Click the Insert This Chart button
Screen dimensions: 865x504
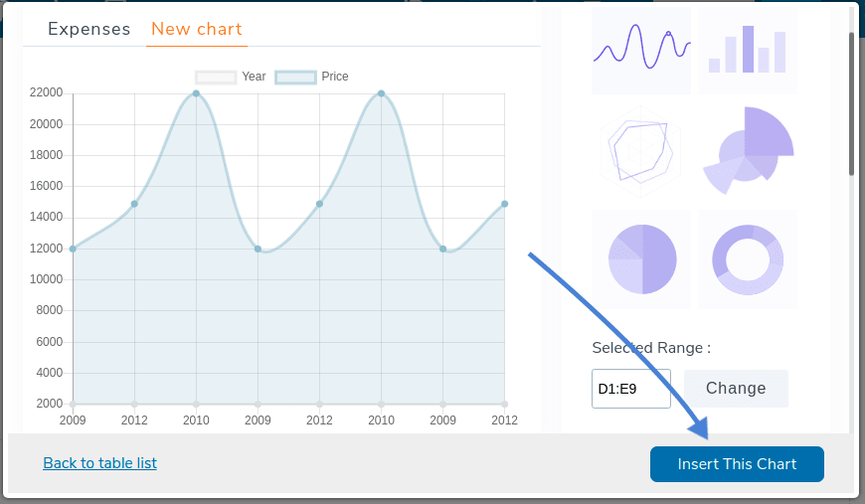(737, 464)
